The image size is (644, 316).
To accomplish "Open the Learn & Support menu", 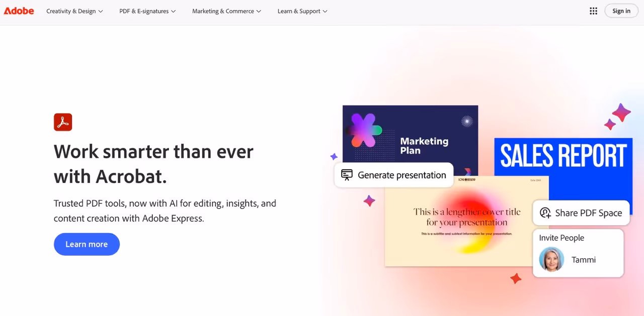I will (302, 11).
